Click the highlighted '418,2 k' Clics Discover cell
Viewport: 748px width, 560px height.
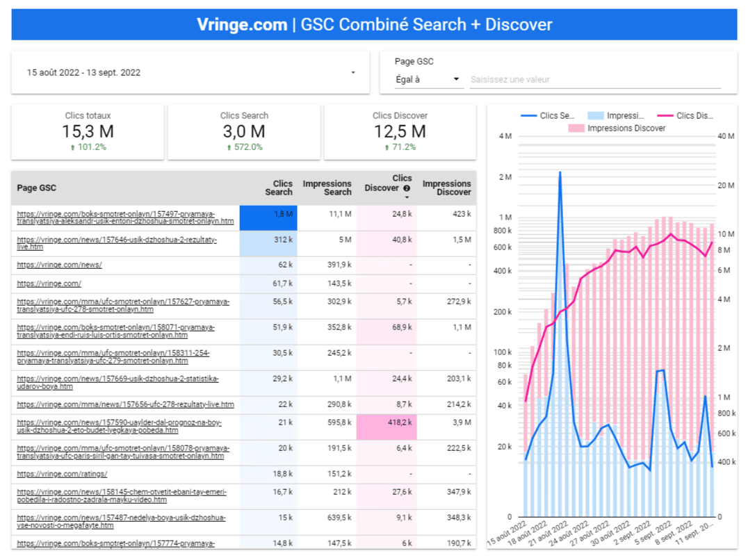(x=387, y=427)
